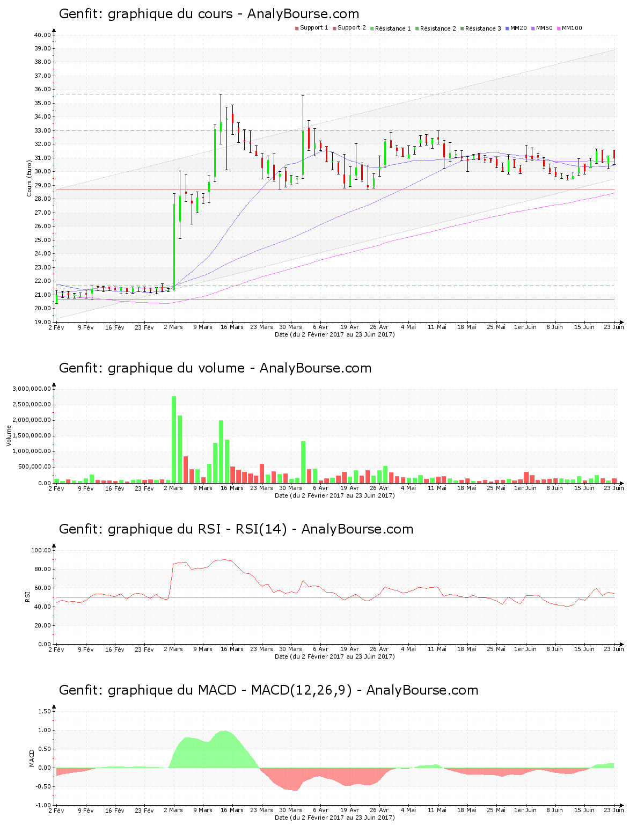Click the date range caption under price chart
Image resolution: width=644 pixels, height=832 pixels.
[335, 334]
